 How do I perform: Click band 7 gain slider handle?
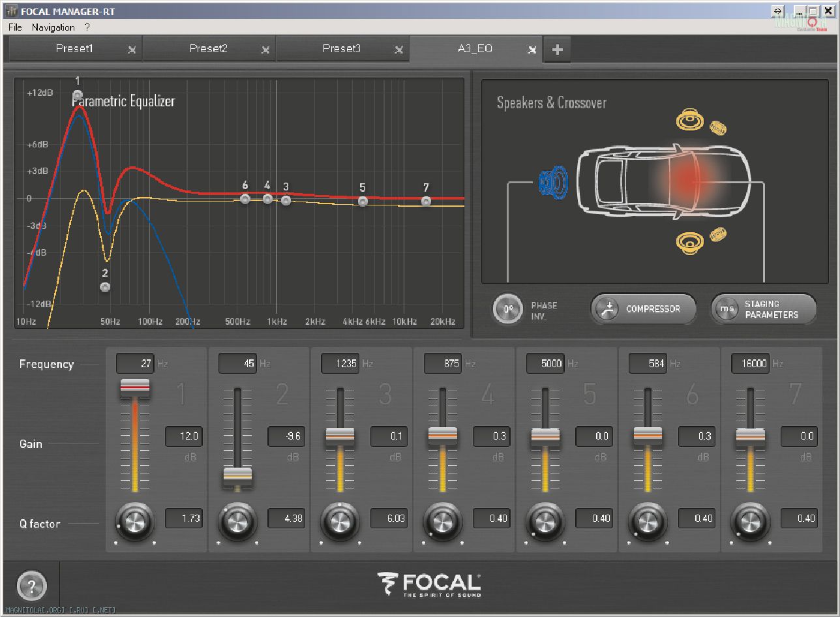pyautogui.click(x=751, y=437)
